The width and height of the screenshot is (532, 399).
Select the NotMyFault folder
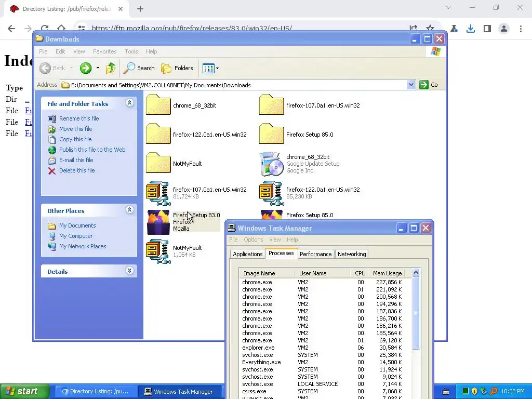pos(174,164)
